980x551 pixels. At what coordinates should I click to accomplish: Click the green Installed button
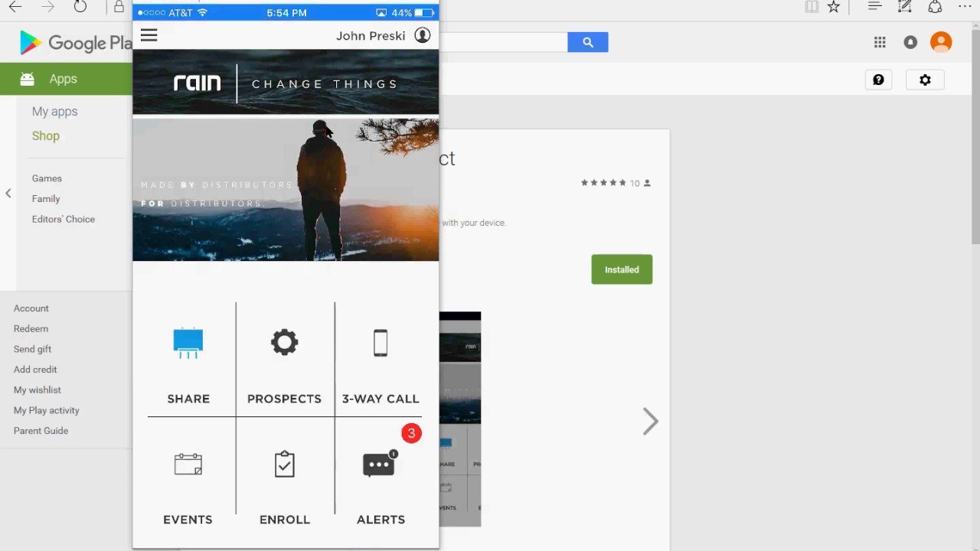pos(622,269)
